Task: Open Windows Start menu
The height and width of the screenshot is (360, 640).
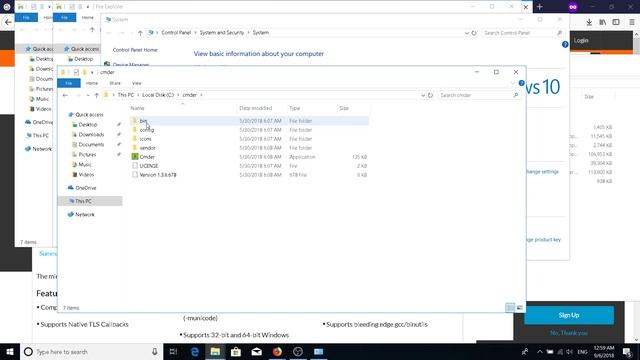Action: pos(10,351)
